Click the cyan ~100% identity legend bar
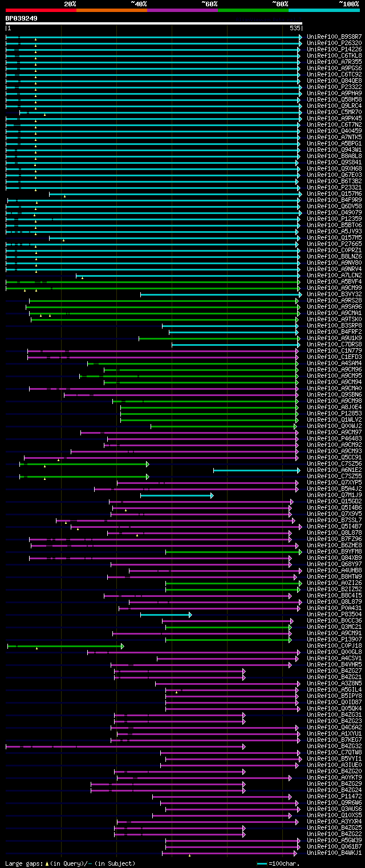The height and width of the screenshot is (868, 365). (x=323, y=10)
